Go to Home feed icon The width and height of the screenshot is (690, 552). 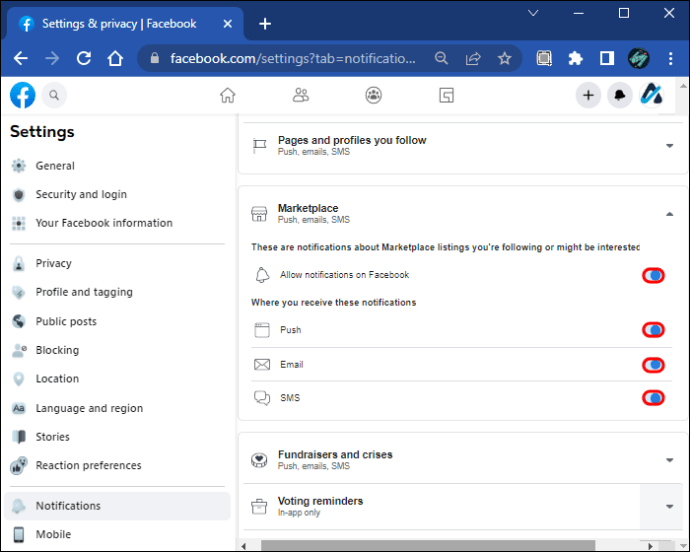228,95
